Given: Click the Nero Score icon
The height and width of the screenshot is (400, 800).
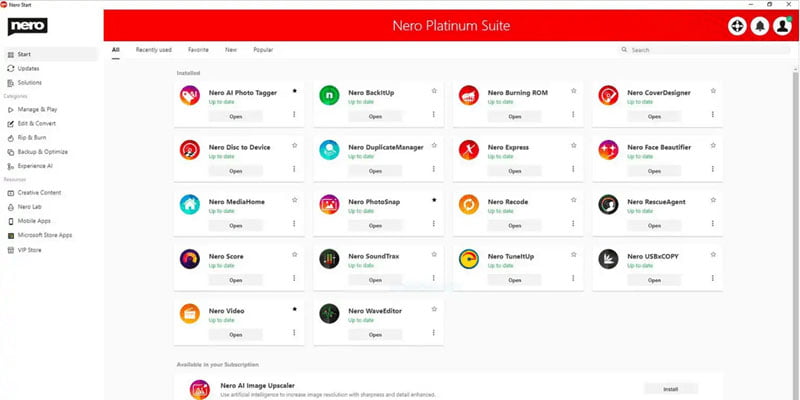Looking at the screenshot, I should [190, 259].
